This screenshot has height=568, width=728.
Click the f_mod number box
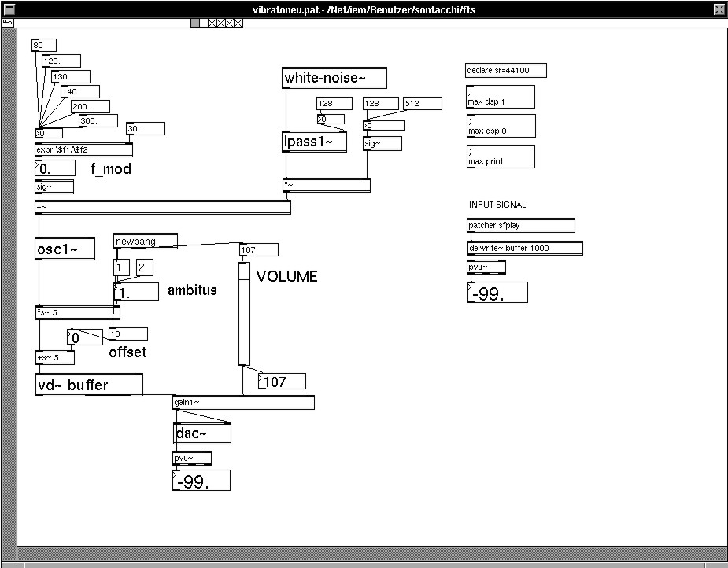(x=55, y=168)
